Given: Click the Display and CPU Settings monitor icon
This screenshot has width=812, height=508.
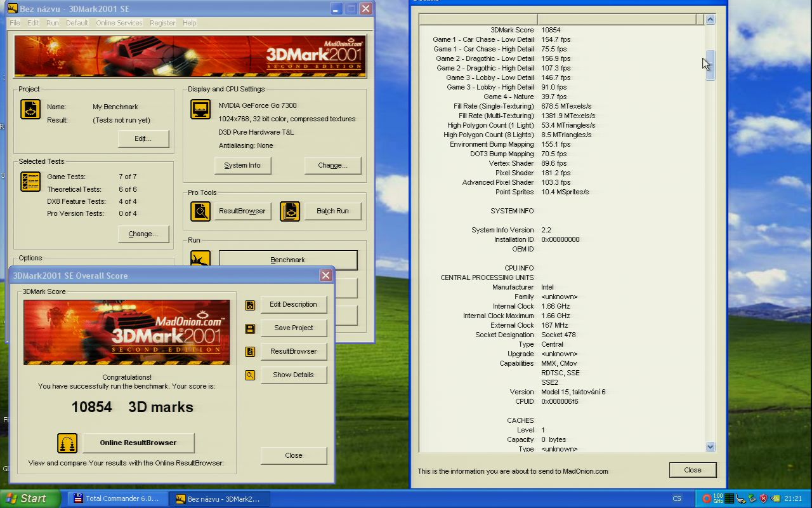Looking at the screenshot, I should [200, 109].
